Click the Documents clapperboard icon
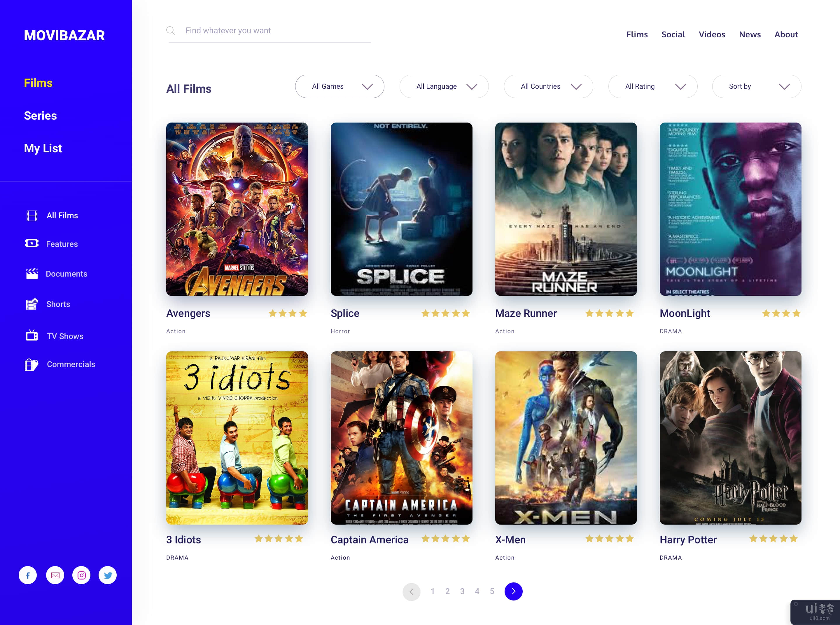The height and width of the screenshot is (625, 840). (x=32, y=273)
